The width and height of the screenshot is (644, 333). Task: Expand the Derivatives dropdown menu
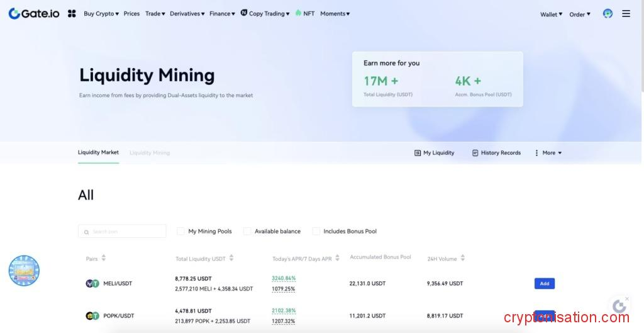187,14
